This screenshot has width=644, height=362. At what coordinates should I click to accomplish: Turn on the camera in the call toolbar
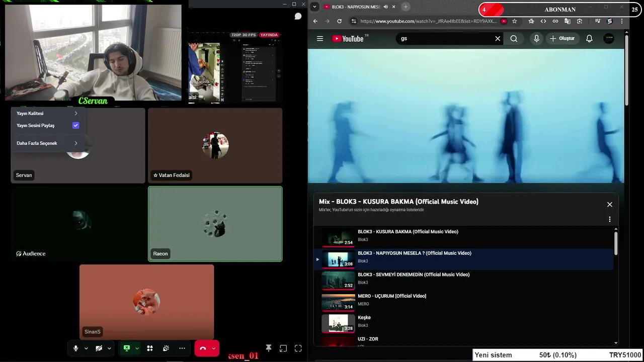tap(99, 348)
